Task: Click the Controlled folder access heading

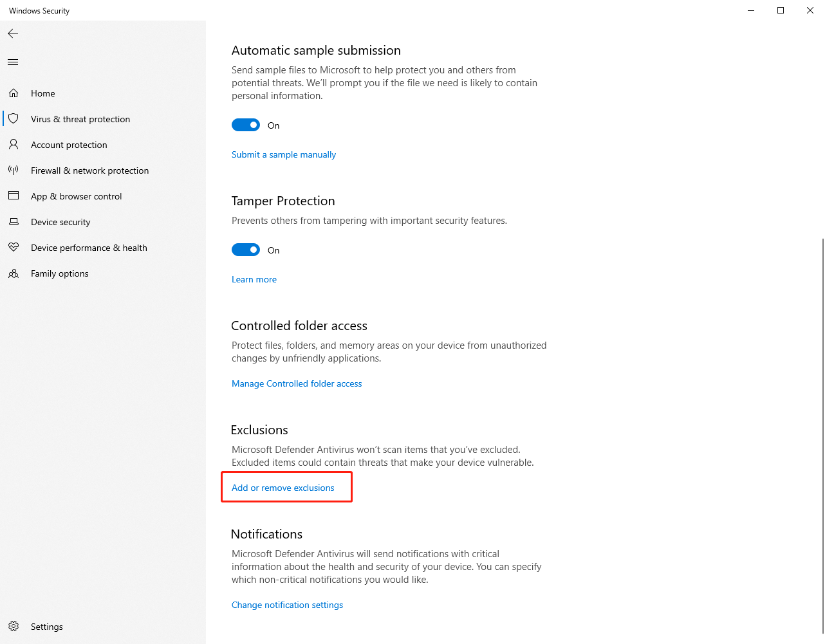Action: (299, 326)
